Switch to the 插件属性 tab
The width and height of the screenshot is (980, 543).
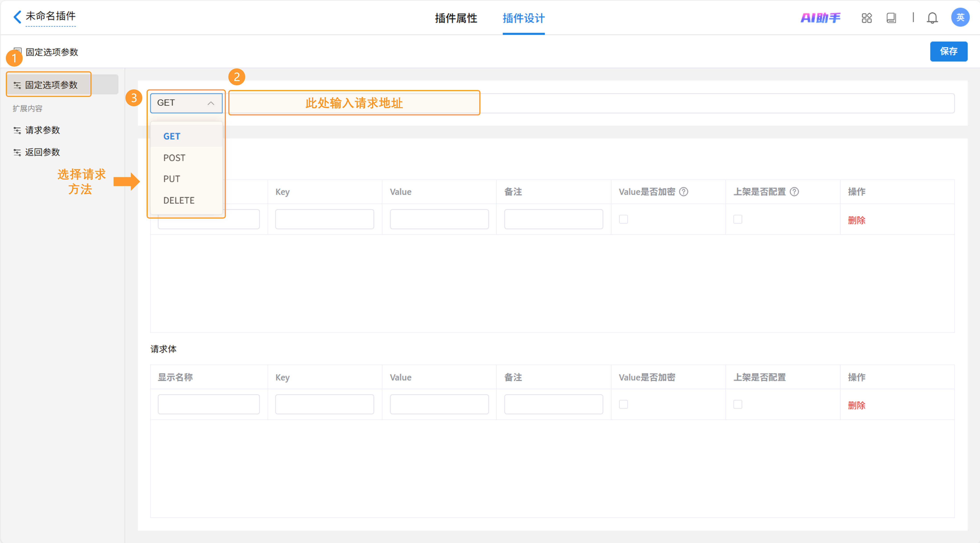pos(456,18)
